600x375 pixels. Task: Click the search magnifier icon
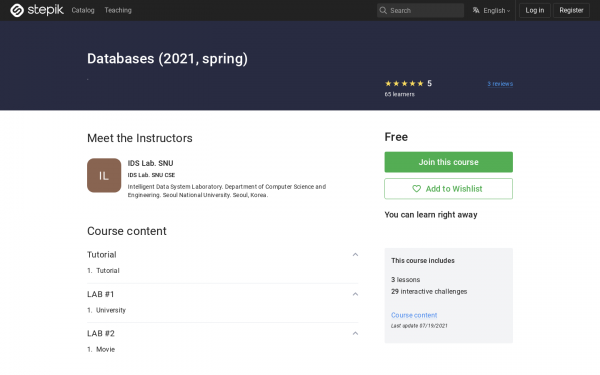tap(383, 10)
